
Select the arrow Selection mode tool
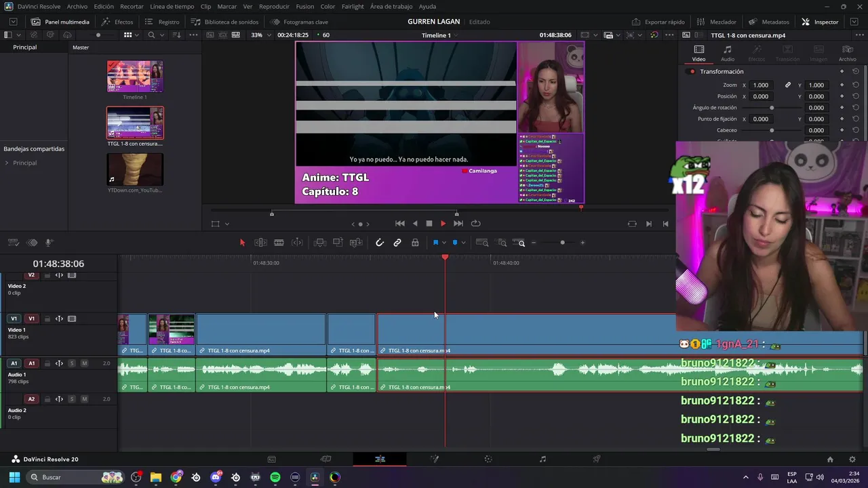tap(242, 243)
